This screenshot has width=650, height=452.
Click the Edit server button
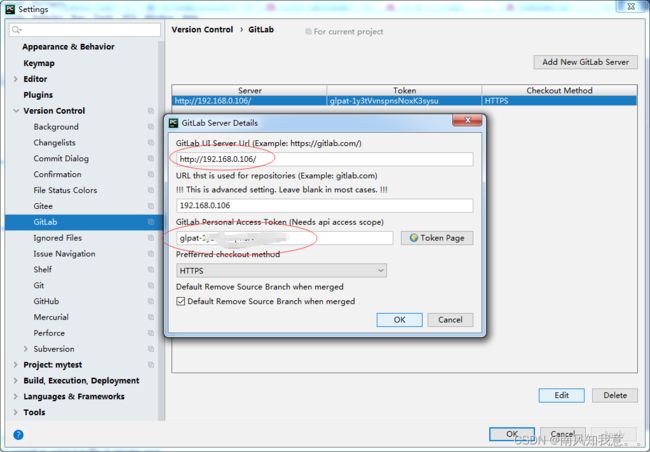pyautogui.click(x=562, y=395)
